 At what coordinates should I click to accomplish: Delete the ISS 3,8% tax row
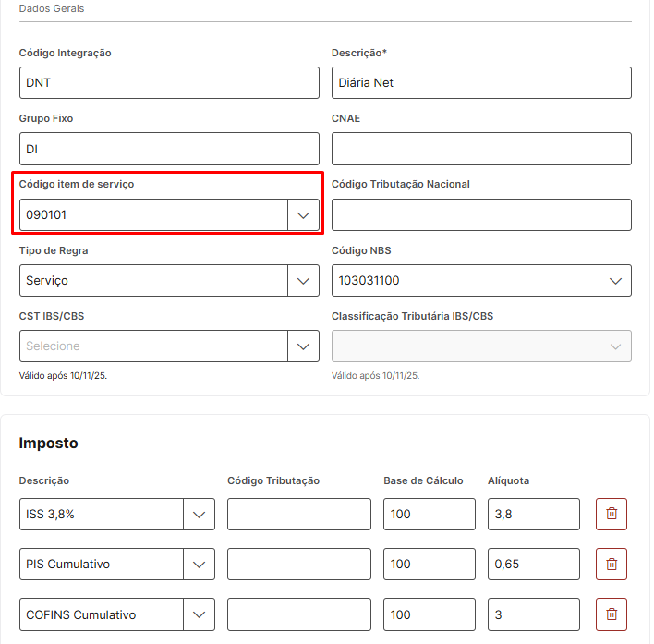(611, 515)
